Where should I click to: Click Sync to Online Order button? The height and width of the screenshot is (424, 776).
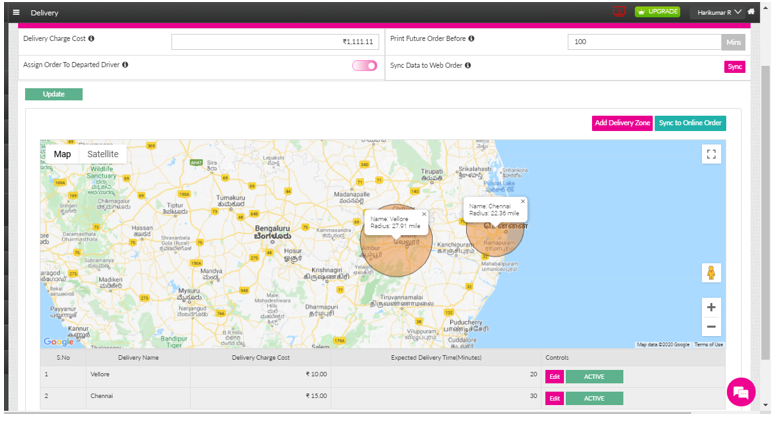click(x=690, y=123)
